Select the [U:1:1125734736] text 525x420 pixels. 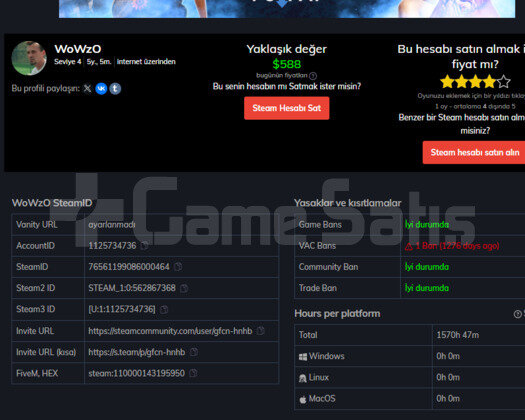(122, 309)
